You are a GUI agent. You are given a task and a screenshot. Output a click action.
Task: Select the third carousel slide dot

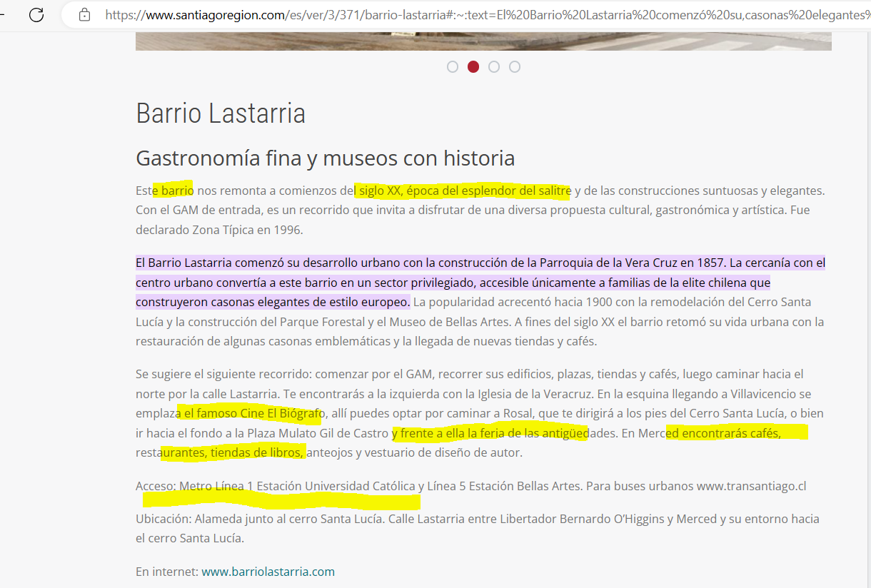tap(494, 67)
